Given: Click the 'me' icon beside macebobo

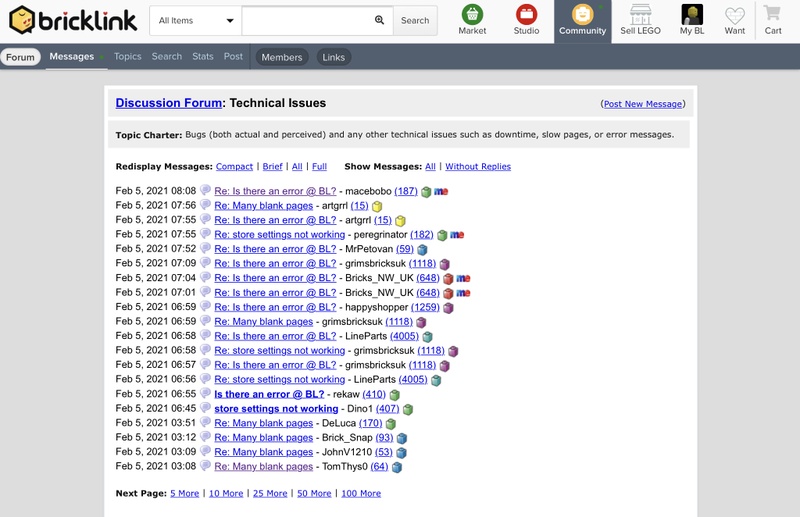Looking at the screenshot, I should pos(441,191).
